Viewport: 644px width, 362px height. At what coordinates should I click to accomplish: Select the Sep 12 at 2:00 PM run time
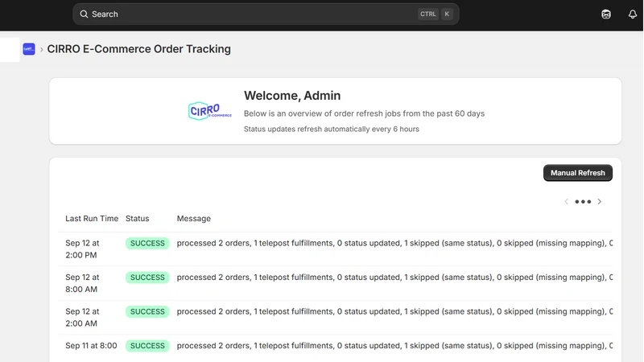pos(82,249)
